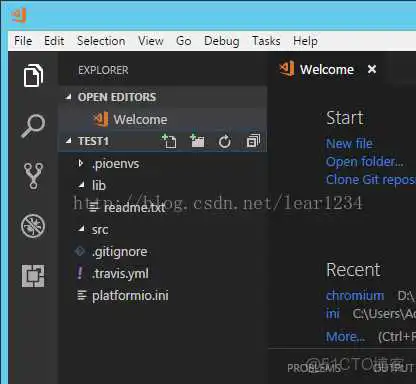The width and height of the screenshot is (416, 384).
Task: Open the .travis.yml file
Action: click(x=120, y=274)
